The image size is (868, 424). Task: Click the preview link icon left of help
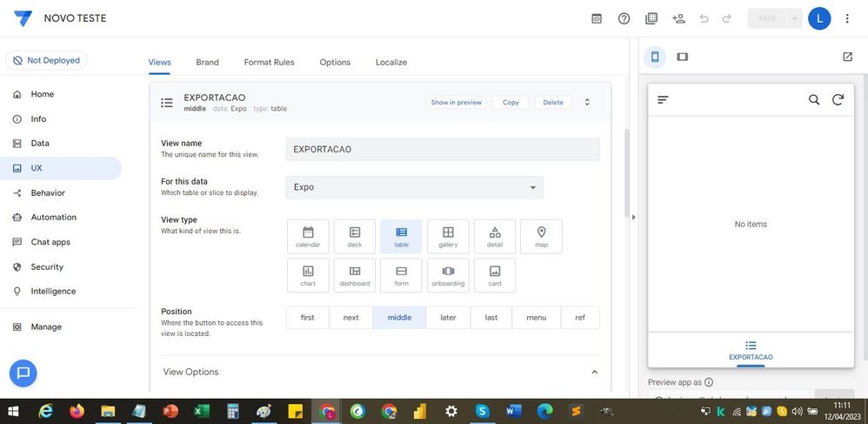click(597, 18)
